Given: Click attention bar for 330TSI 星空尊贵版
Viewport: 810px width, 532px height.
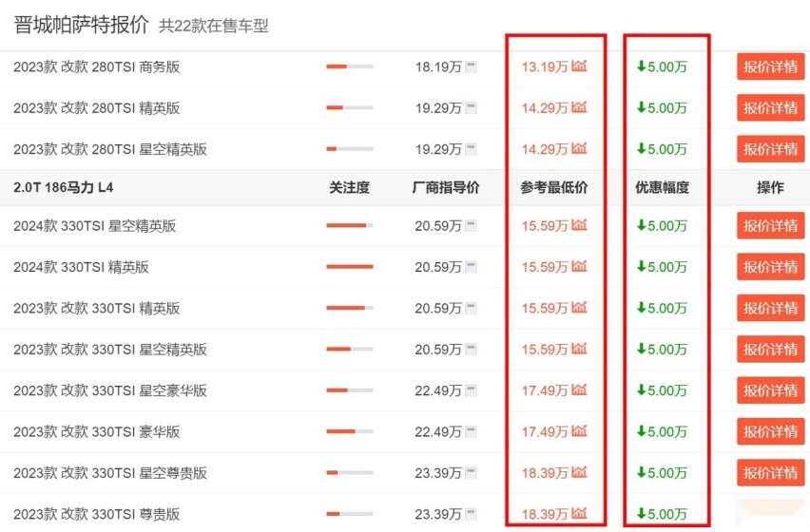Looking at the screenshot, I should coord(350,473).
